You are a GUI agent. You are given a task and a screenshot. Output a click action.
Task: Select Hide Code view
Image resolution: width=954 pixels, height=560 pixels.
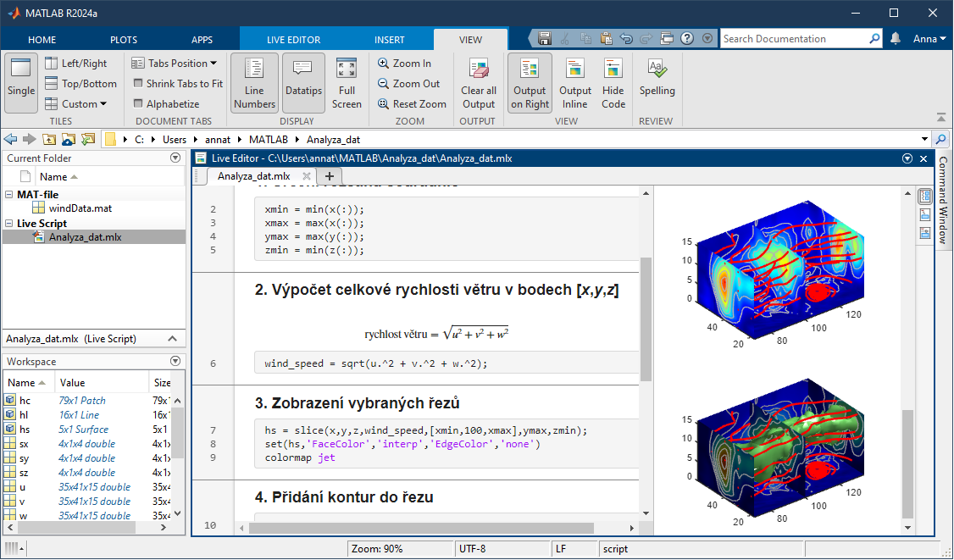tap(613, 83)
